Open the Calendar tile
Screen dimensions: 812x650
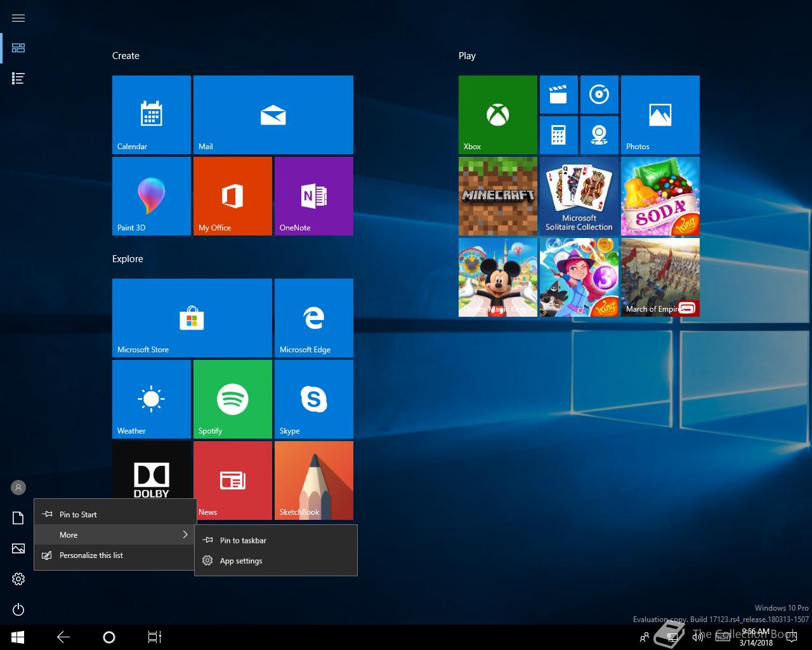(152, 115)
